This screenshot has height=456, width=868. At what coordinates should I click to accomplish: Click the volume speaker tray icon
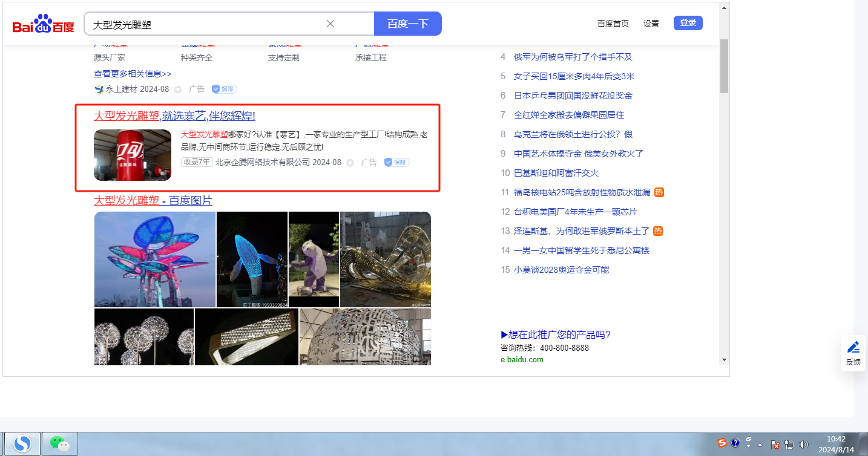click(x=803, y=445)
